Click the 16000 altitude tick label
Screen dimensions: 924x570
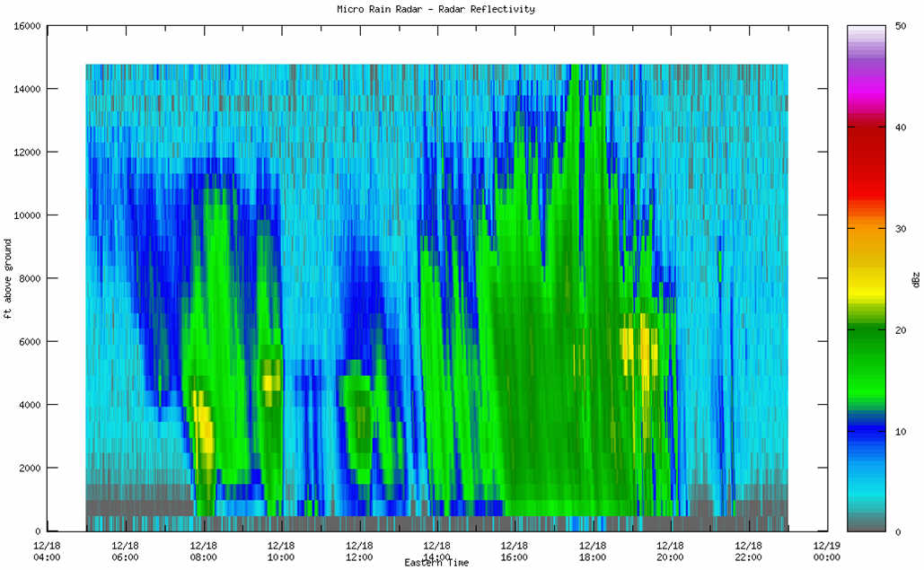tap(24, 26)
